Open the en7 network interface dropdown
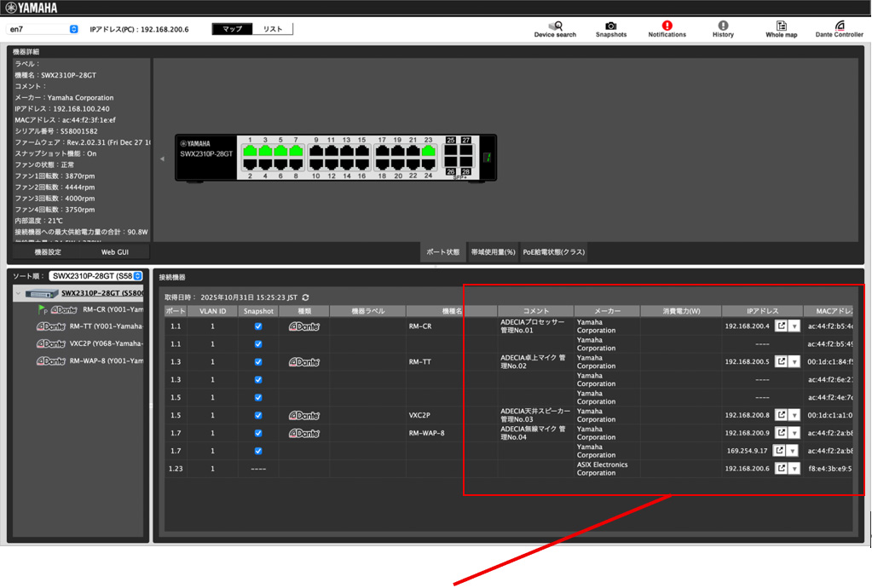The image size is (872, 588). point(43,29)
